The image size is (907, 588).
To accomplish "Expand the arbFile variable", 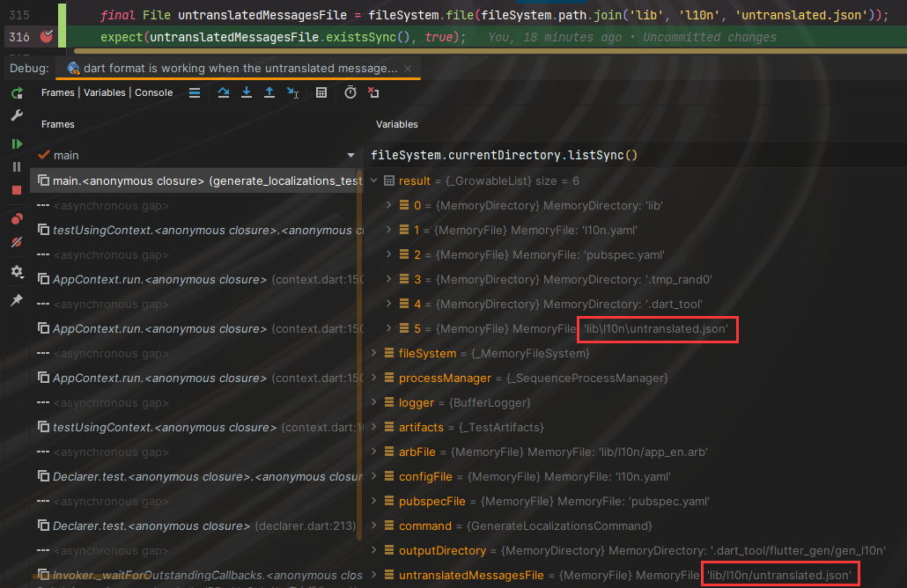I will point(374,452).
